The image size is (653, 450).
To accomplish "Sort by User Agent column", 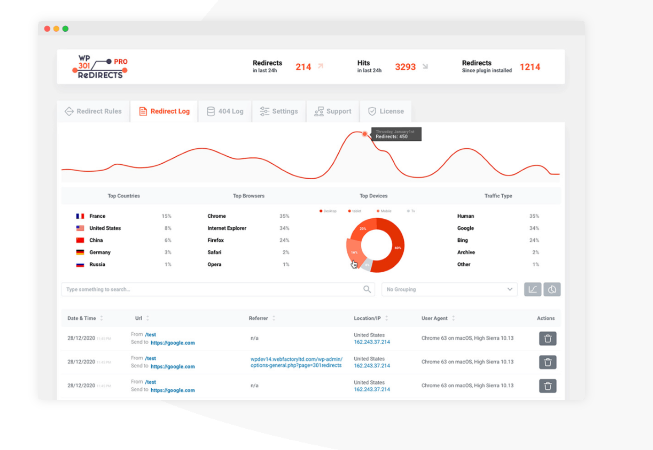I will [x=438, y=318].
